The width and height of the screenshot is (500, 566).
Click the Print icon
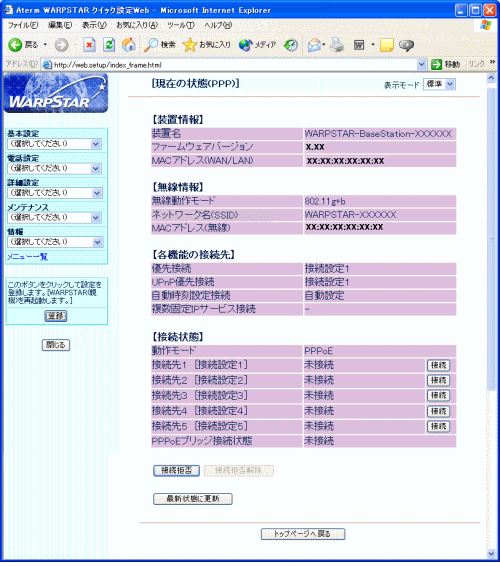[337, 45]
